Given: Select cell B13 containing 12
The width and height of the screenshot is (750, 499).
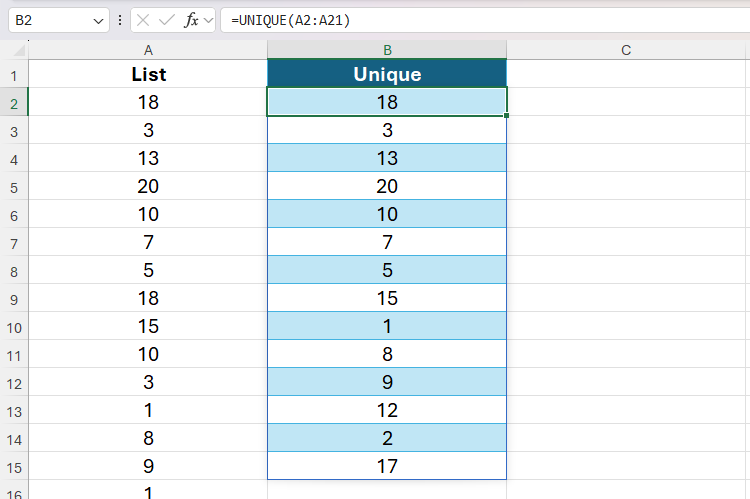Looking at the screenshot, I should click(x=387, y=410).
